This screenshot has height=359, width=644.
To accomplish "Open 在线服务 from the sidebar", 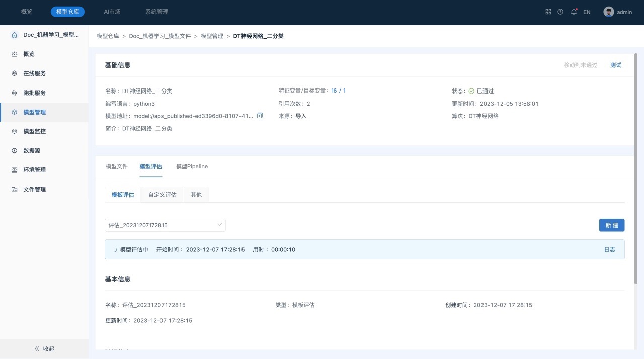I will click(34, 73).
